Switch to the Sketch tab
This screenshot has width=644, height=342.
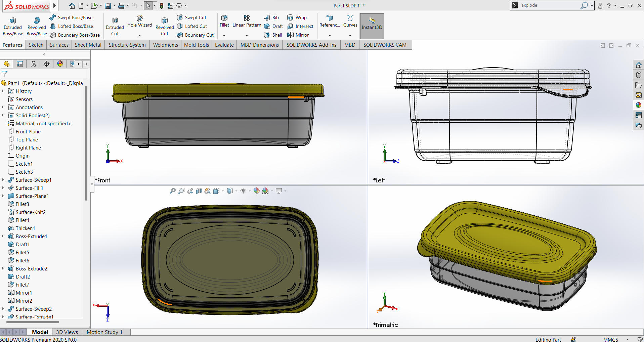[x=36, y=45]
